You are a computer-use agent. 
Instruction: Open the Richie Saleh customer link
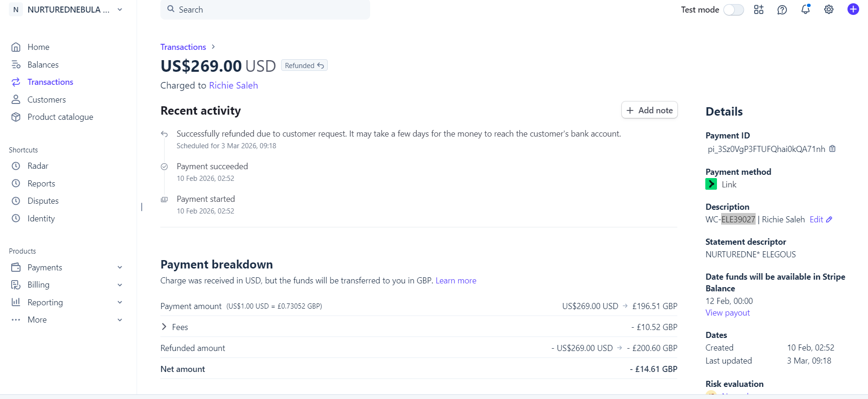(x=234, y=85)
